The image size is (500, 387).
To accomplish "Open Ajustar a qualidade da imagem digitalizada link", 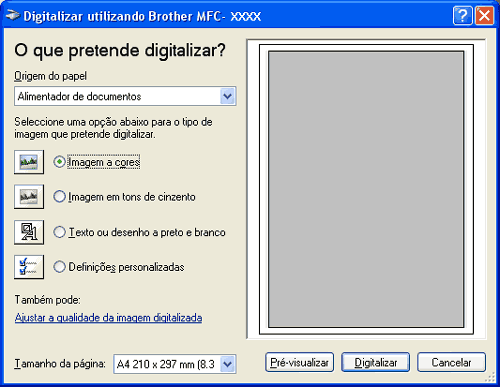I will (108, 318).
